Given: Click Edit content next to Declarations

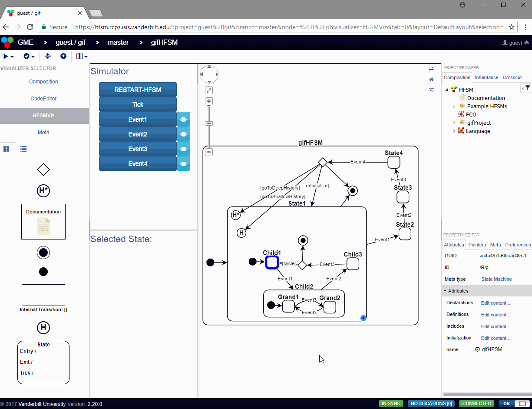Looking at the screenshot, I should [495, 303].
